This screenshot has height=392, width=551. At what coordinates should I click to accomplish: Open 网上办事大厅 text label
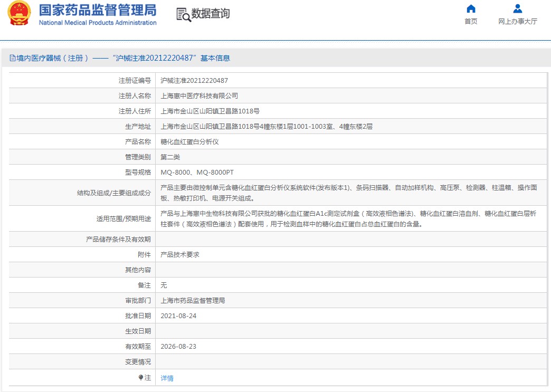[x=517, y=22]
